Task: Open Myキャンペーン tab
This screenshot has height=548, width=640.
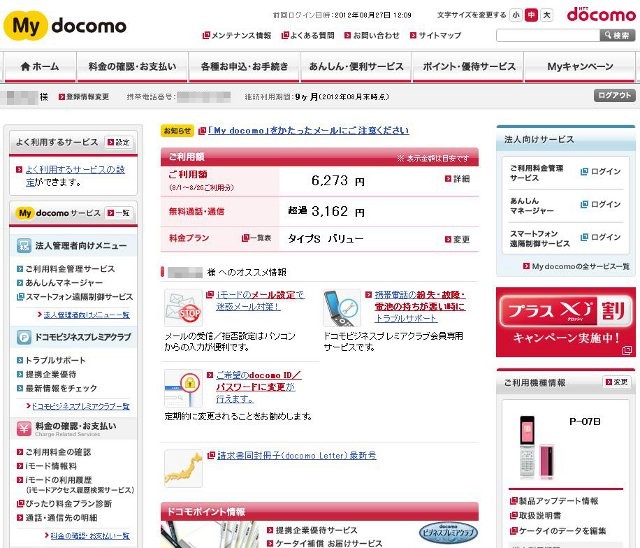Action: coord(580,67)
